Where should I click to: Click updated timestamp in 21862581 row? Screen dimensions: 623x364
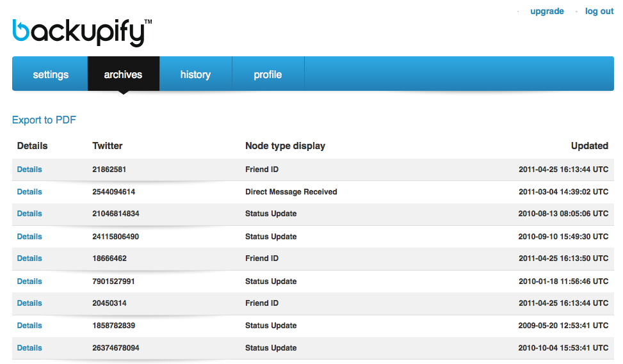click(x=563, y=170)
